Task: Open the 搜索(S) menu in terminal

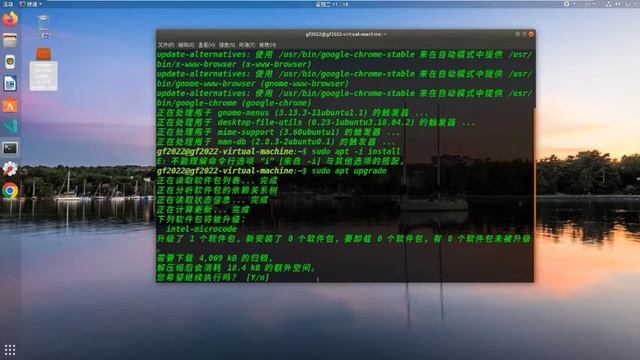Action: (227, 45)
